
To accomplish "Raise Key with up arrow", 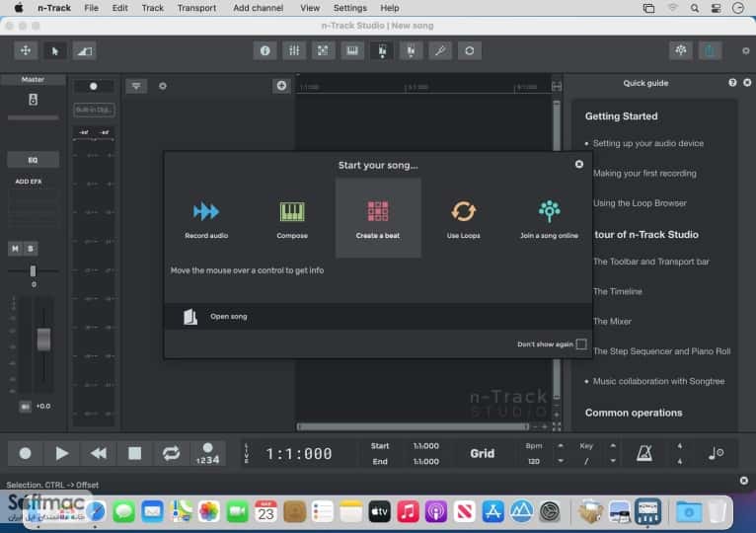I will (x=613, y=446).
